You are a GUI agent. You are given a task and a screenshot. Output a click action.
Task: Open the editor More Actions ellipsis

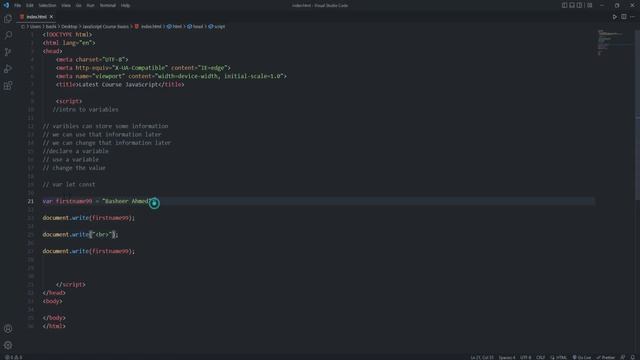633,17
